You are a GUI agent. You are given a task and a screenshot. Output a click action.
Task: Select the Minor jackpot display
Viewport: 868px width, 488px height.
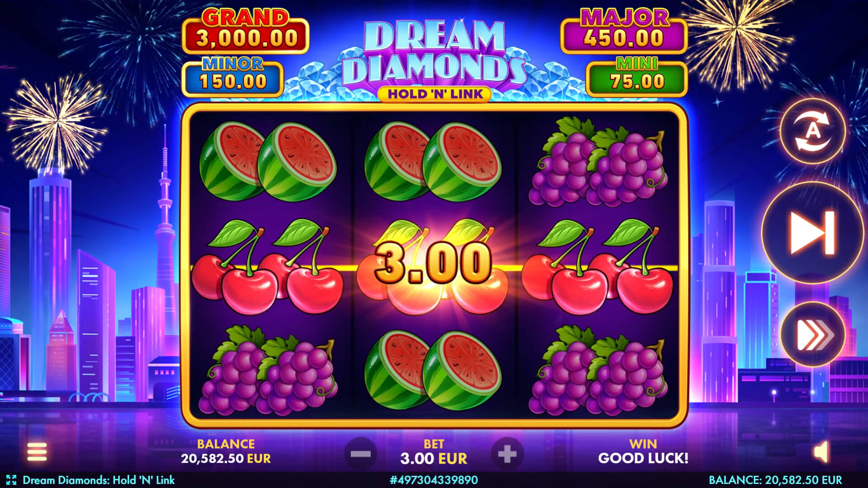(233, 77)
